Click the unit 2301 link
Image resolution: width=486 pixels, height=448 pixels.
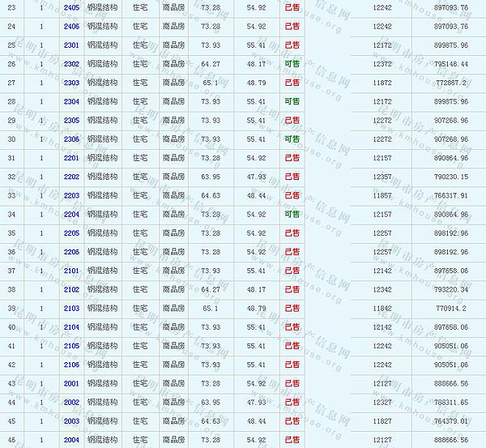[71, 45]
